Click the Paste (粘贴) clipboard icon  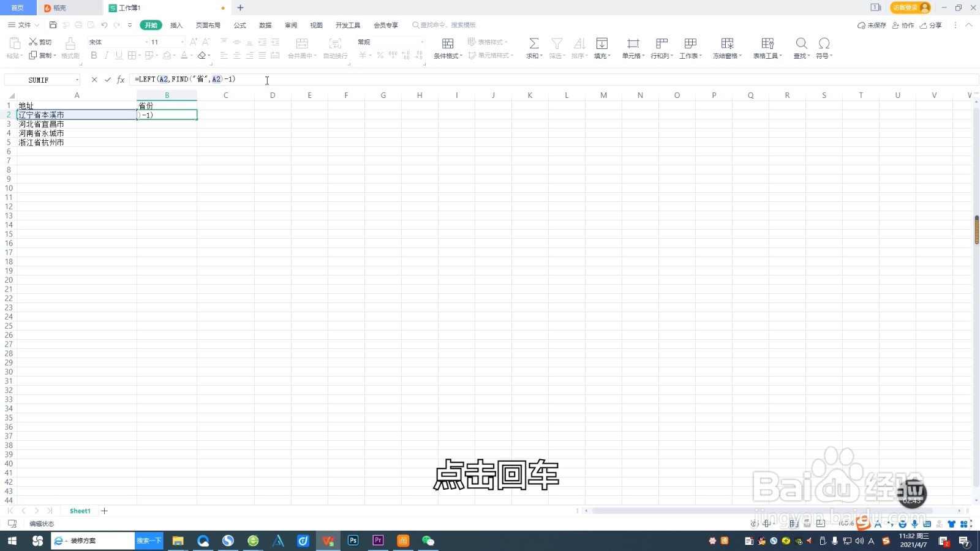pyautogui.click(x=15, y=43)
